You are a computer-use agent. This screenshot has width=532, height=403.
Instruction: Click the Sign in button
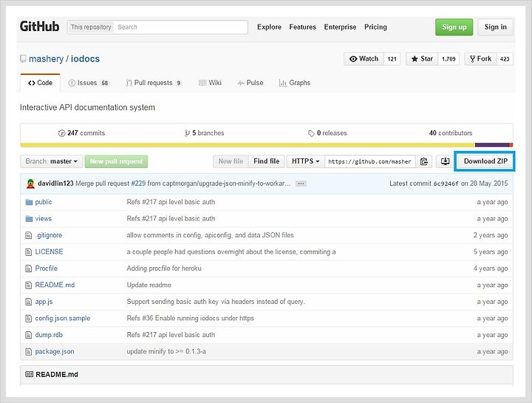coord(495,27)
